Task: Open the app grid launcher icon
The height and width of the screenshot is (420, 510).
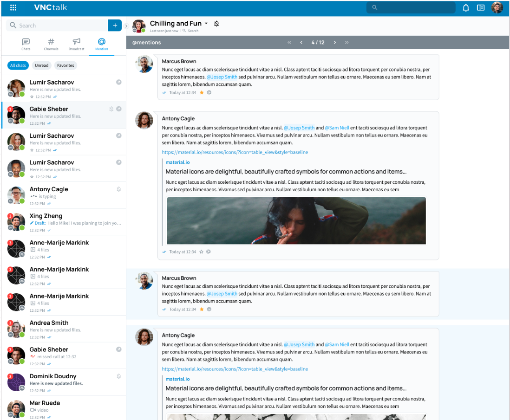Action: coord(13,7)
